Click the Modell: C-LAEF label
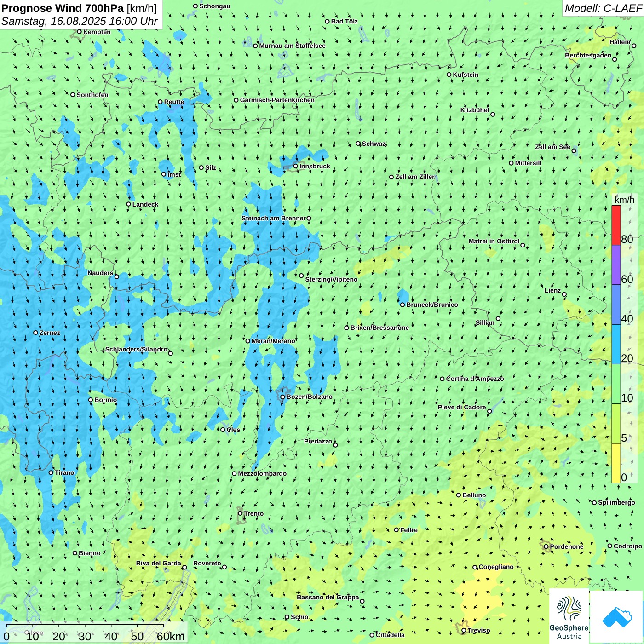Viewport: 644px width, 644px height. click(x=603, y=8)
